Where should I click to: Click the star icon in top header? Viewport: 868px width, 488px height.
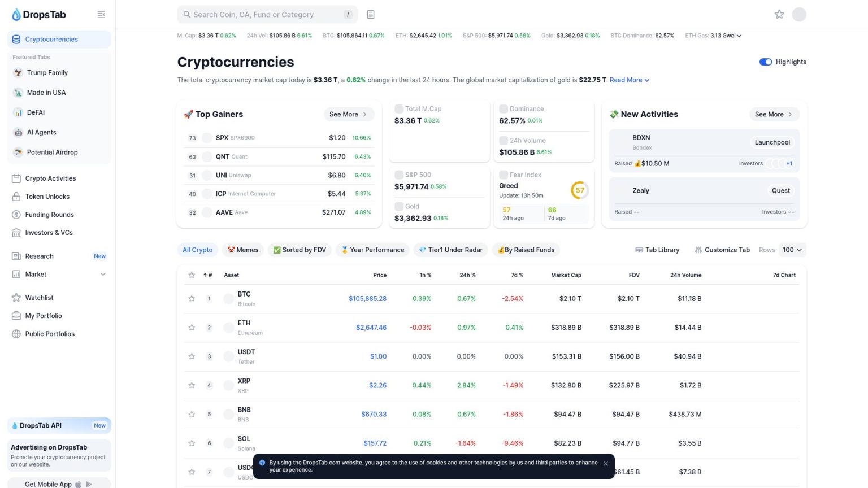click(779, 15)
